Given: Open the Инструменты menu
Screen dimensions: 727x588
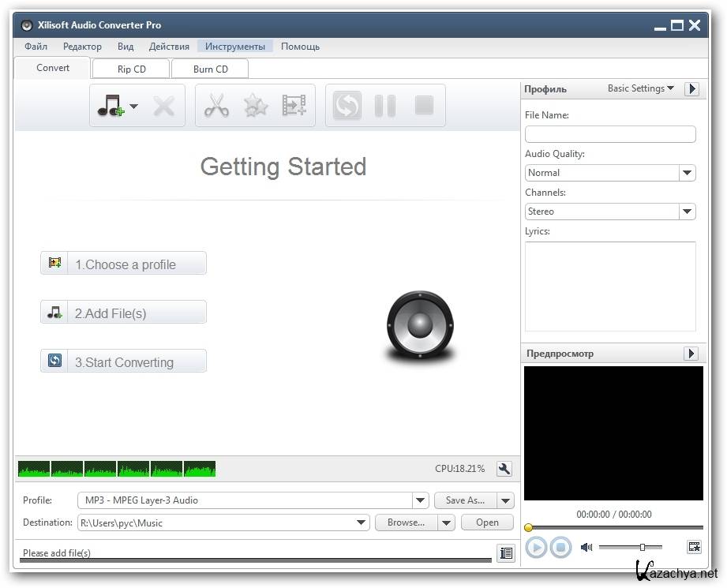Looking at the screenshot, I should [x=235, y=47].
